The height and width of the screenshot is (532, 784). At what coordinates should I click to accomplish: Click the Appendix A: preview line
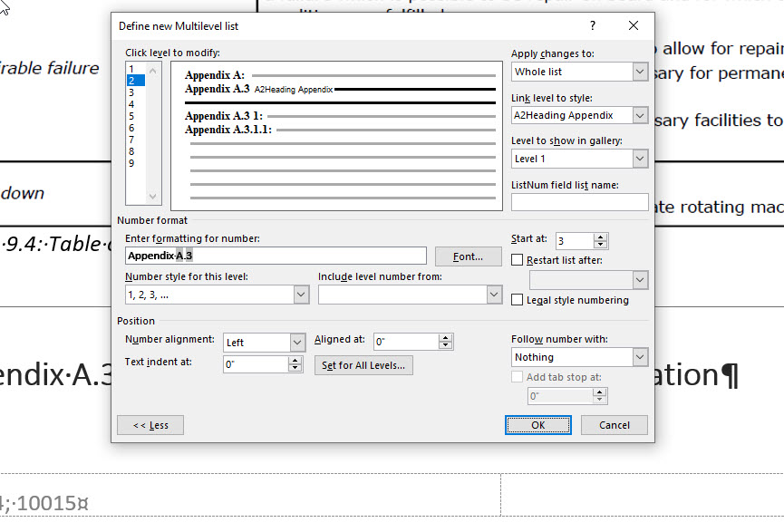click(x=340, y=75)
